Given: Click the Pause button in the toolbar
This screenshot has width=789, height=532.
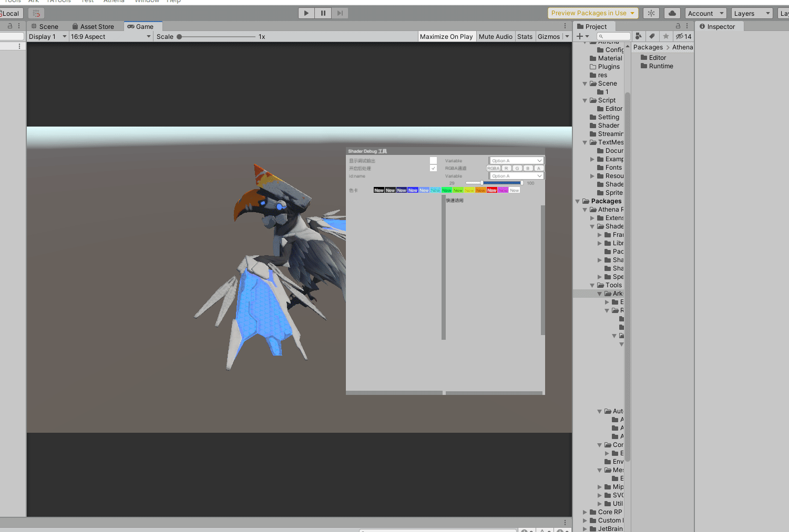Looking at the screenshot, I should (323, 13).
